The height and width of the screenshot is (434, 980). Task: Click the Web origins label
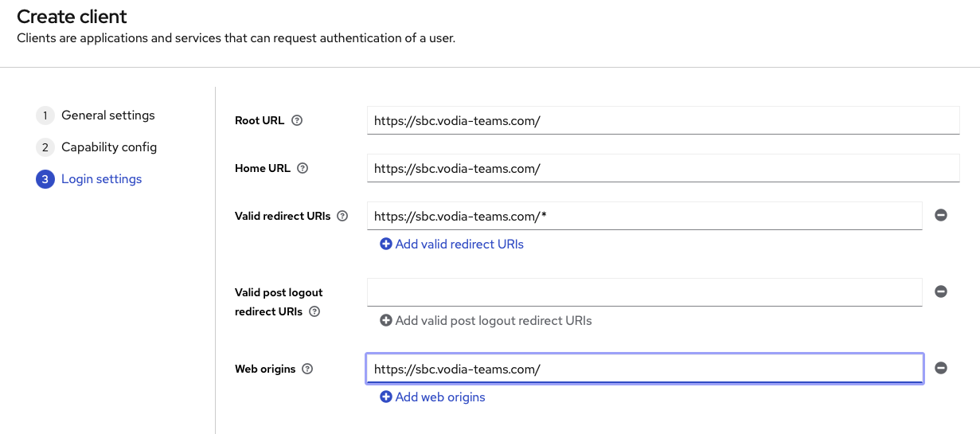[265, 369]
